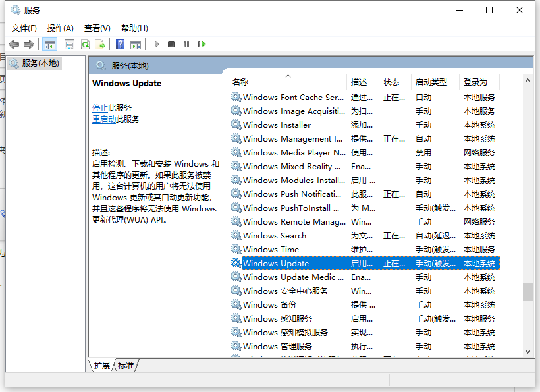
Task: Sort the list by the 名称 column header
Action: pyautogui.click(x=240, y=82)
